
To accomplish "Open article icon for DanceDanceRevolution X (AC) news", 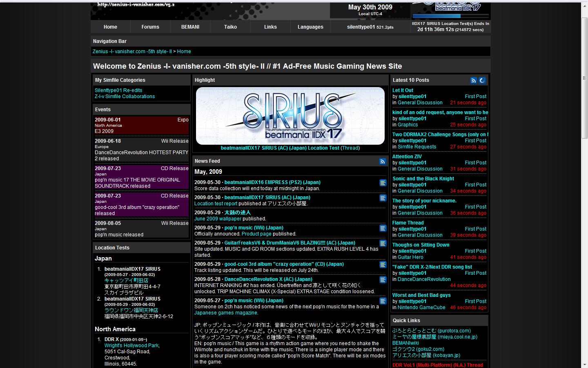I will coord(383,280).
